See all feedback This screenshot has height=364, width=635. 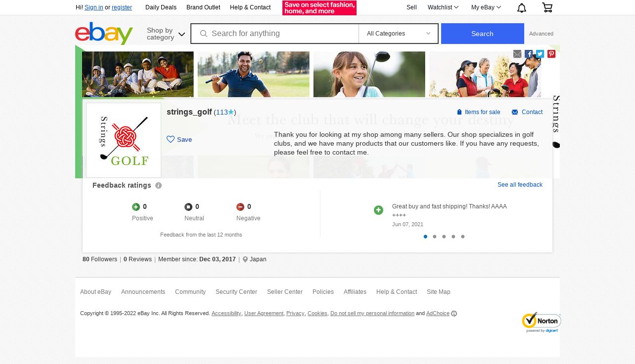pos(520,185)
